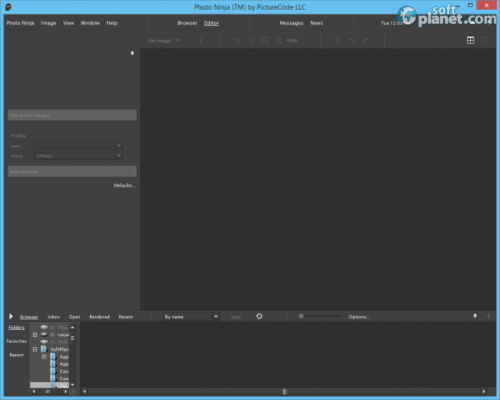Click folder tree horizontal scroll right arrow

[x=66, y=392]
